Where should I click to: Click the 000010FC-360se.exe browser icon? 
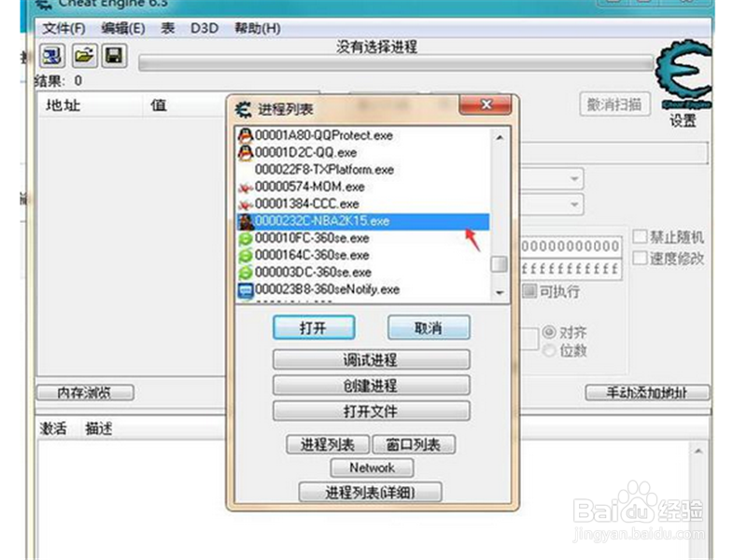pos(246,239)
